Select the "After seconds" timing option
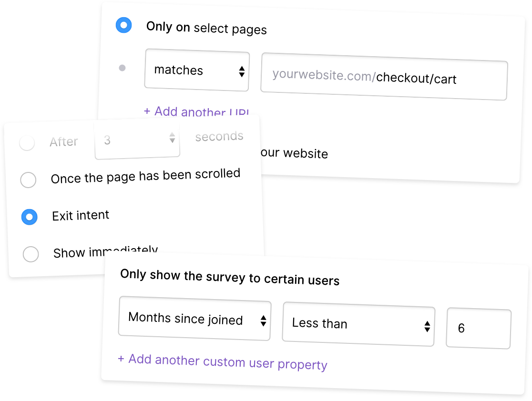The width and height of the screenshot is (532, 401). click(27, 141)
